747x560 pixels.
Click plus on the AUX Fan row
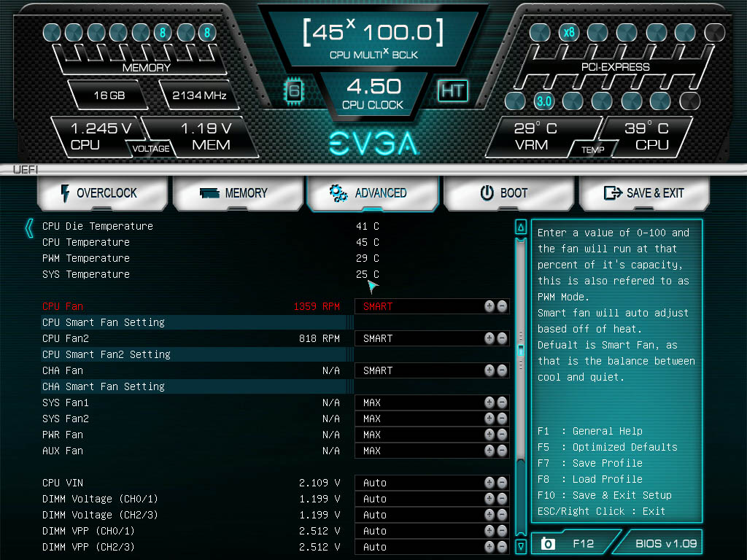coord(489,450)
